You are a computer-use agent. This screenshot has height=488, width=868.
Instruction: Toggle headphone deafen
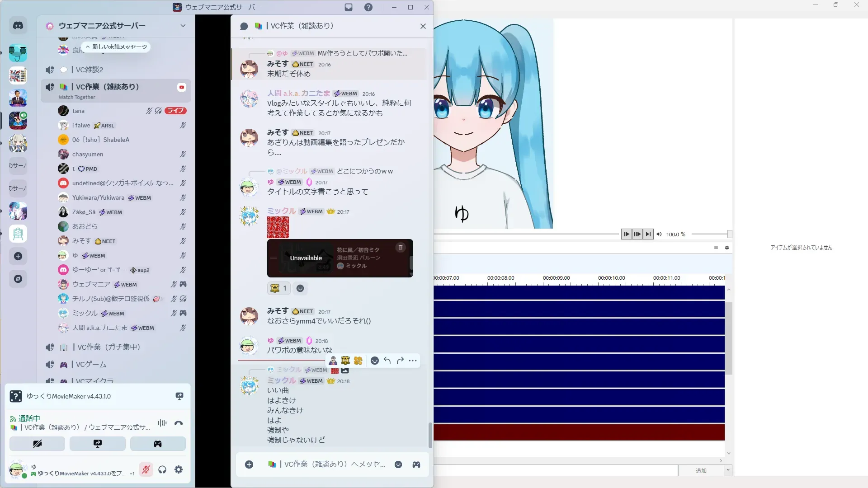[x=162, y=470]
